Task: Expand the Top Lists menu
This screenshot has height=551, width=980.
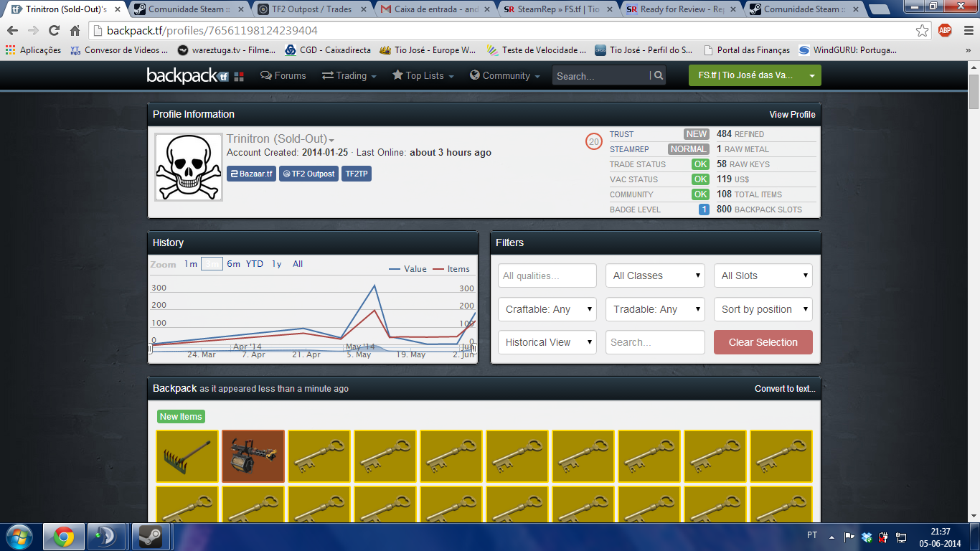Action: pyautogui.click(x=423, y=75)
